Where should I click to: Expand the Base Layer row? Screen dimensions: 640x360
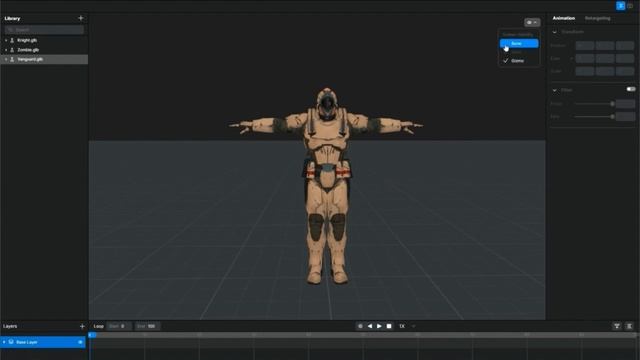[4, 342]
